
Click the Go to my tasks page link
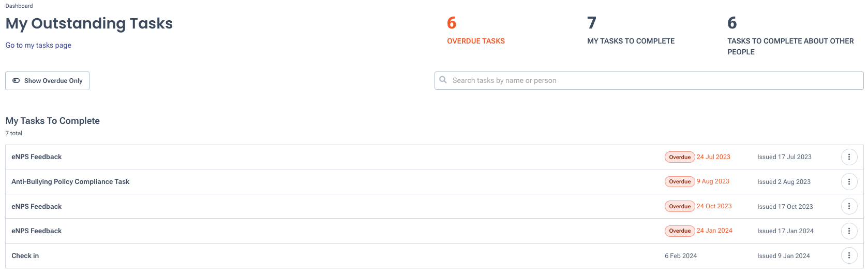click(x=39, y=45)
